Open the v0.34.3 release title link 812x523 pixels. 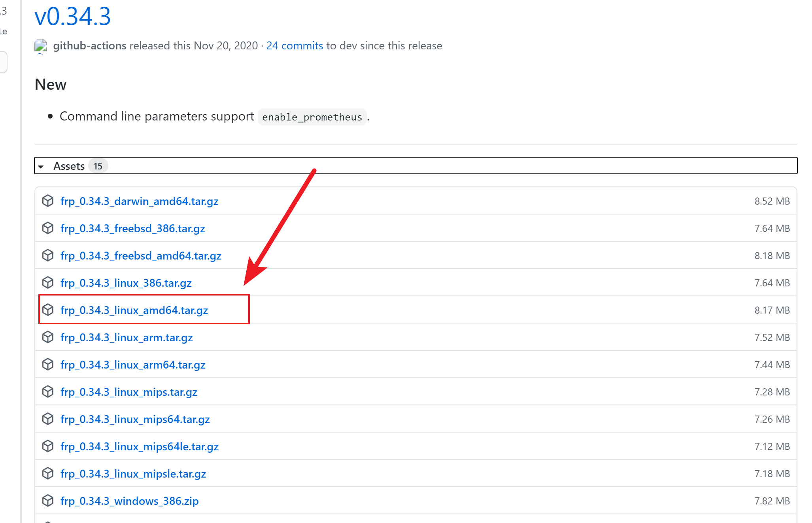coord(73,17)
